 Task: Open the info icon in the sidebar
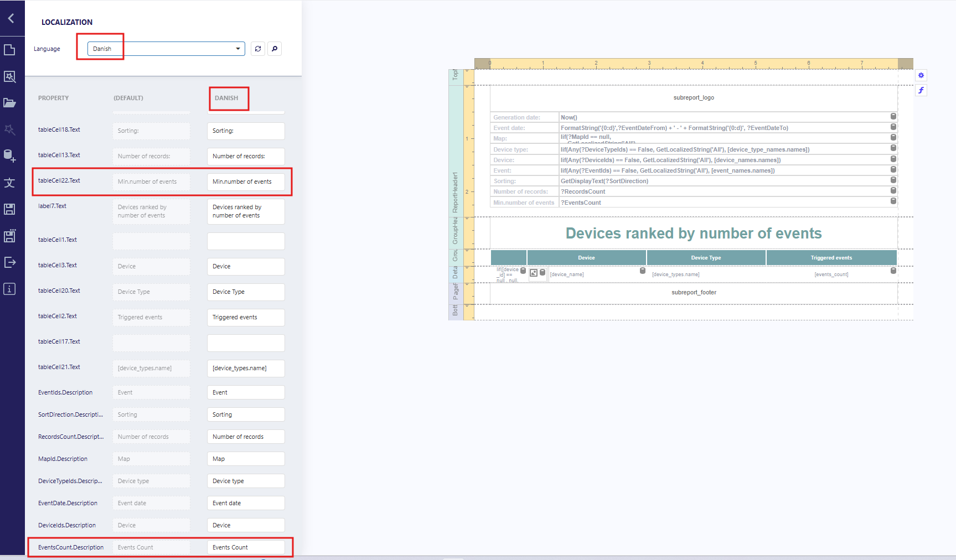(x=10, y=289)
